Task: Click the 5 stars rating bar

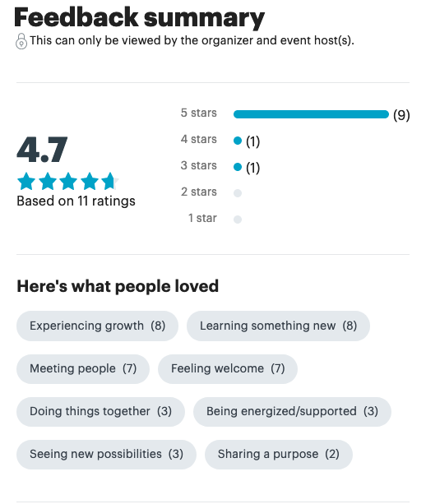Action: coord(311,114)
